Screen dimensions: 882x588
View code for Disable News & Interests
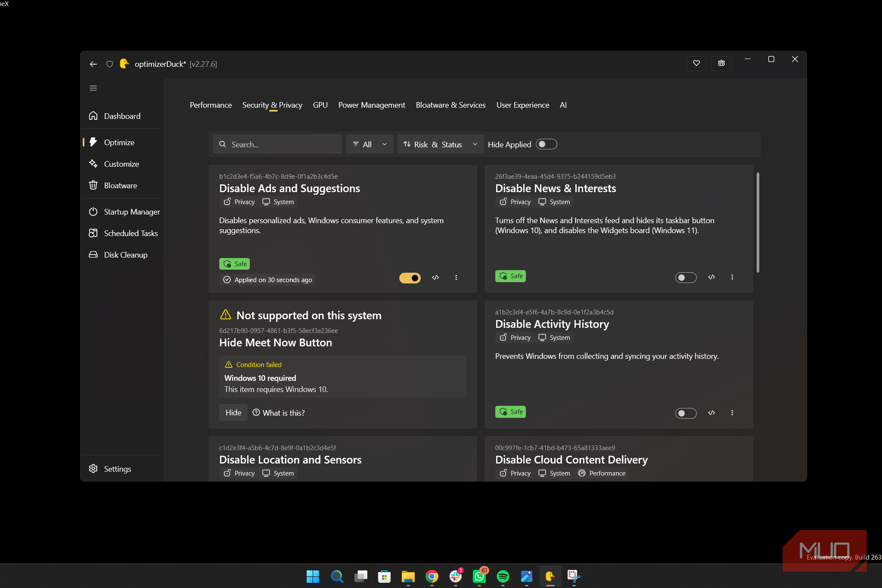click(711, 277)
